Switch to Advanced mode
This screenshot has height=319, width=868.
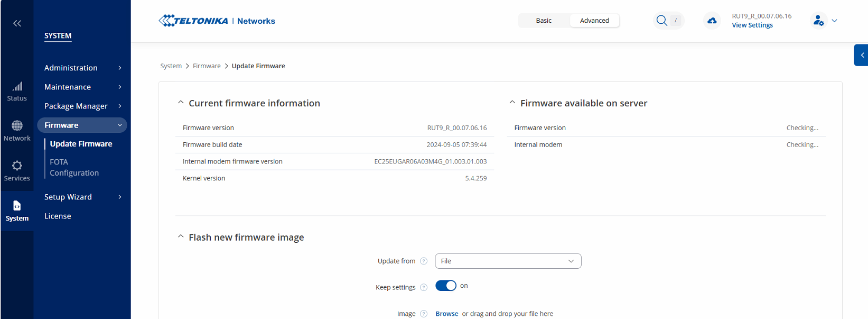click(x=594, y=21)
